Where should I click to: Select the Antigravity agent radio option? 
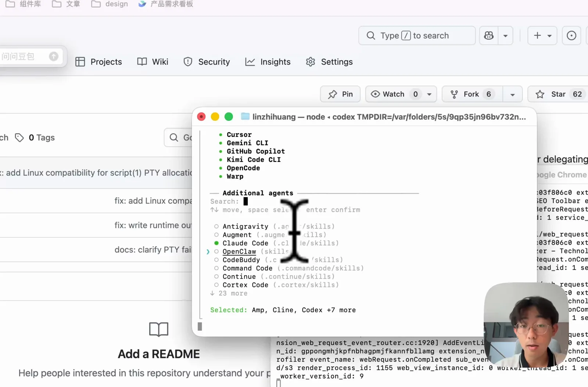(x=216, y=226)
